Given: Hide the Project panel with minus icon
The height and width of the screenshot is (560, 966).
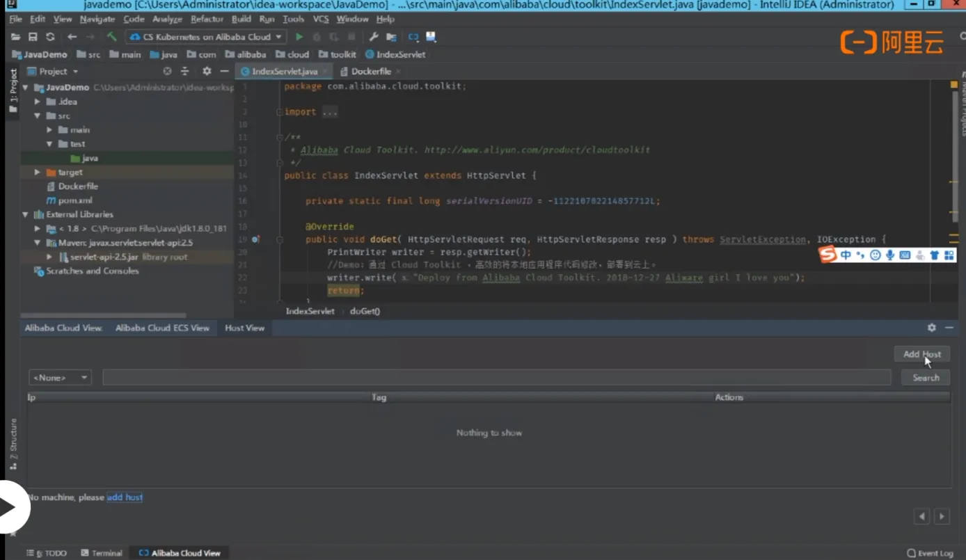Looking at the screenshot, I should click(224, 71).
